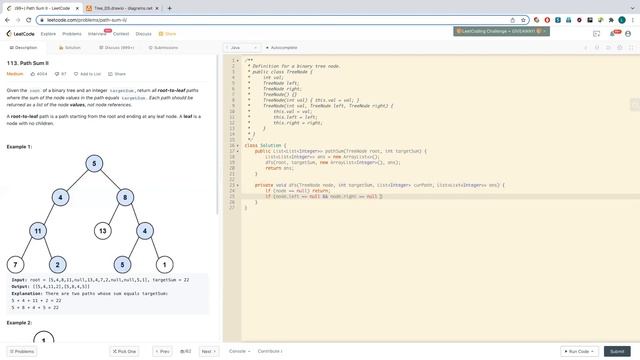Share page icon in address bar
This screenshot has height=360, width=640.
(513, 20)
